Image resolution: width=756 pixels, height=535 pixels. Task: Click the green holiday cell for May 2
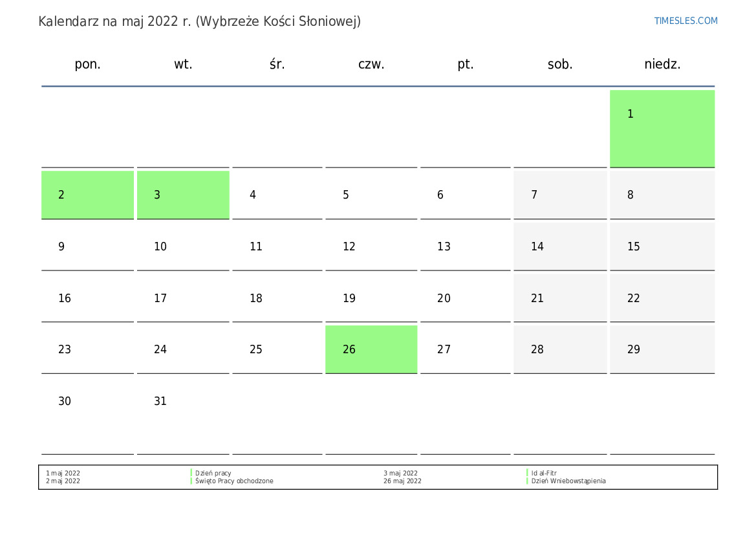[x=87, y=195]
